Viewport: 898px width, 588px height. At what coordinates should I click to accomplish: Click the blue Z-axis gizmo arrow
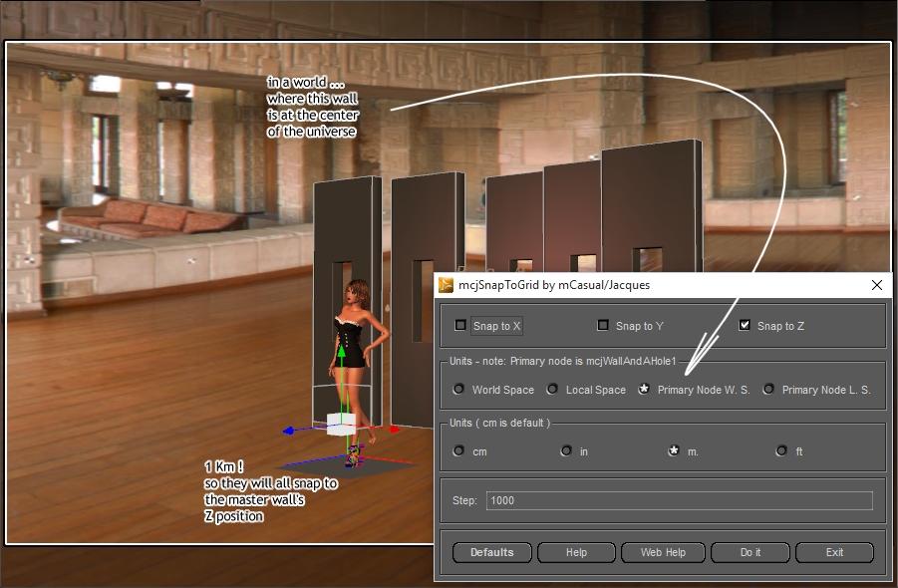pyautogui.click(x=289, y=430)
